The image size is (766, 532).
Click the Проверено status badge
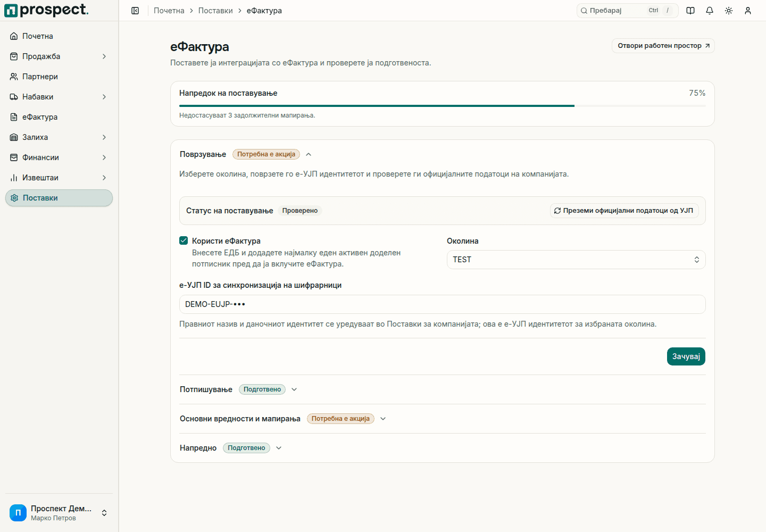(300, 211)
